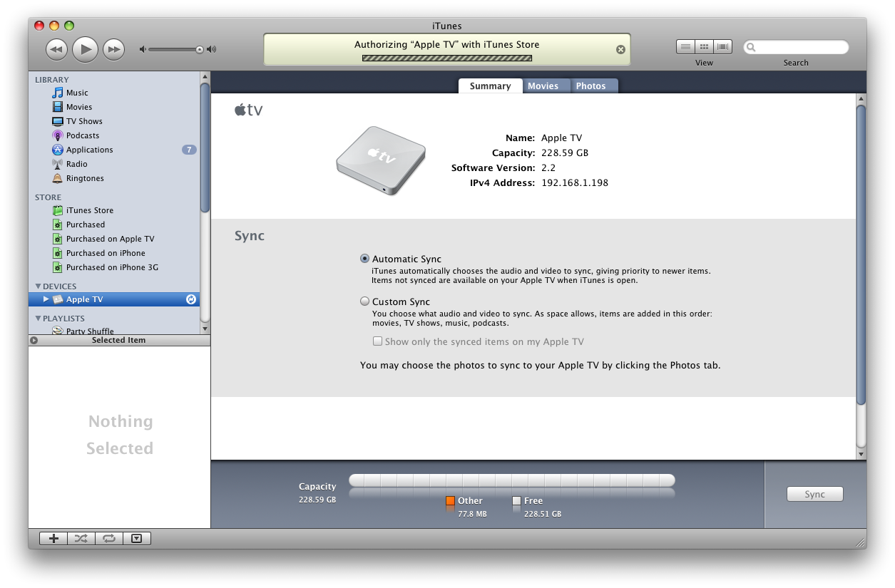Click the fast-forward next track button

pyautogui.click(x=113, y=49)
